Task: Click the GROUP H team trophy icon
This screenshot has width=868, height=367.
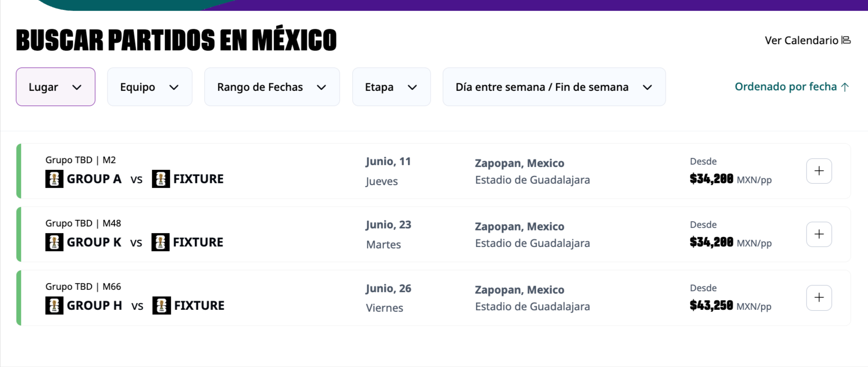Action: click(54, 306)
